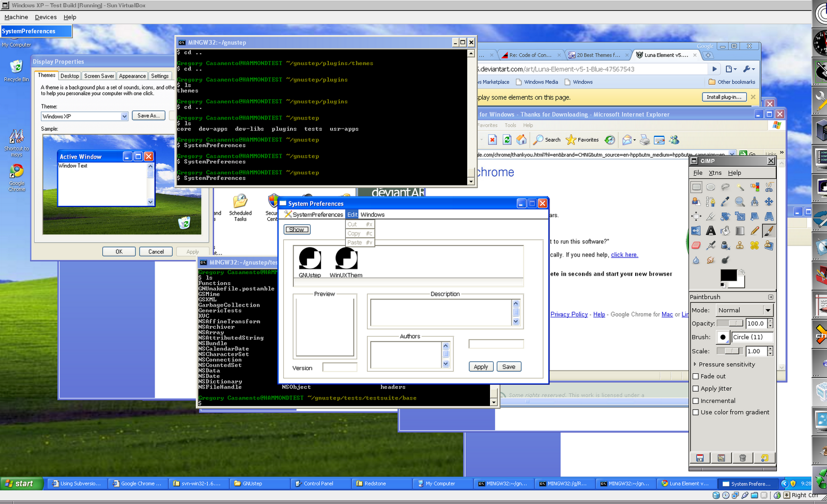The width and height of the screenshot is (827, 504).
Task: Select the Zoom magnifier tool in GIMP
Action: [x=740, y=202]
